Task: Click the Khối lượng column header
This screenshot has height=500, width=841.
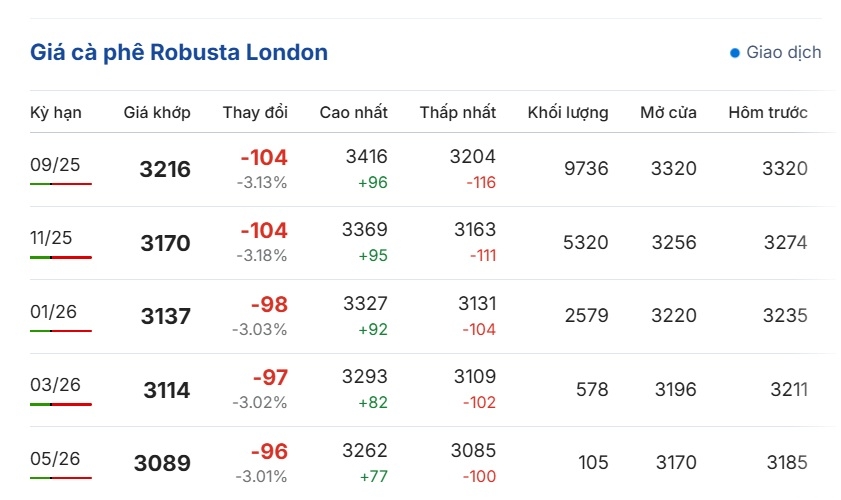Action: click(x=568, y=113)
